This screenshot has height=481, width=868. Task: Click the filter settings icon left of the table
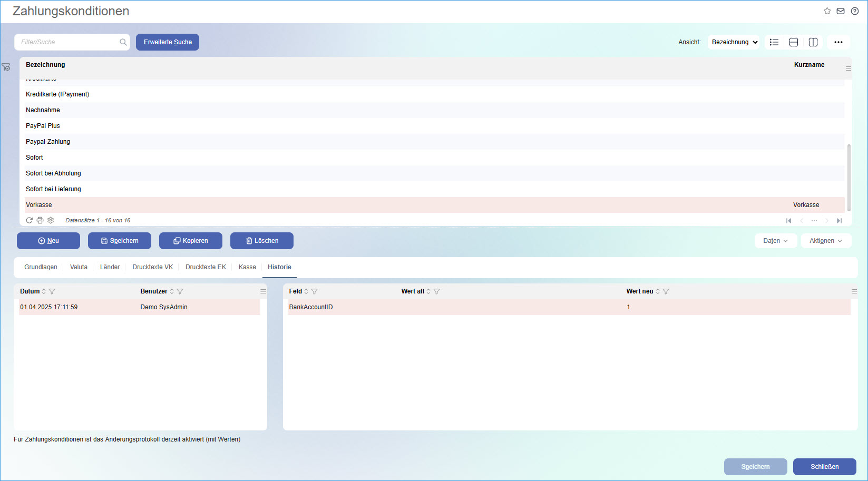[x=6, y=67]
